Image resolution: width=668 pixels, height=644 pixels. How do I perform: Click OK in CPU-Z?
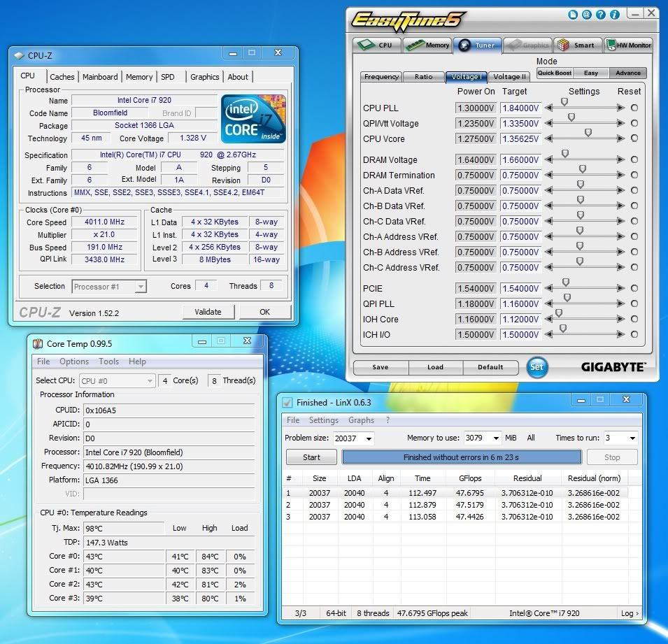(264, 312)
